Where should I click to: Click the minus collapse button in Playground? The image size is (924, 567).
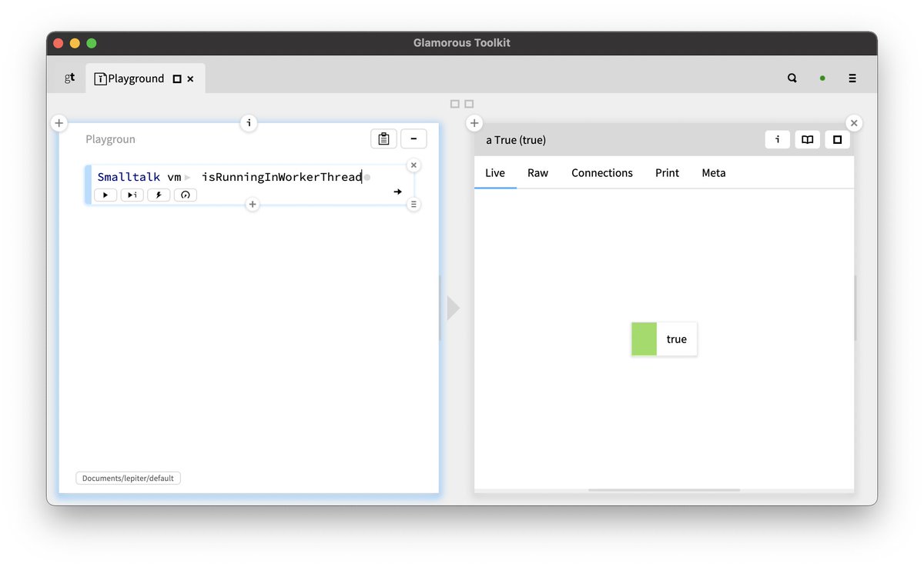point(413,139)
